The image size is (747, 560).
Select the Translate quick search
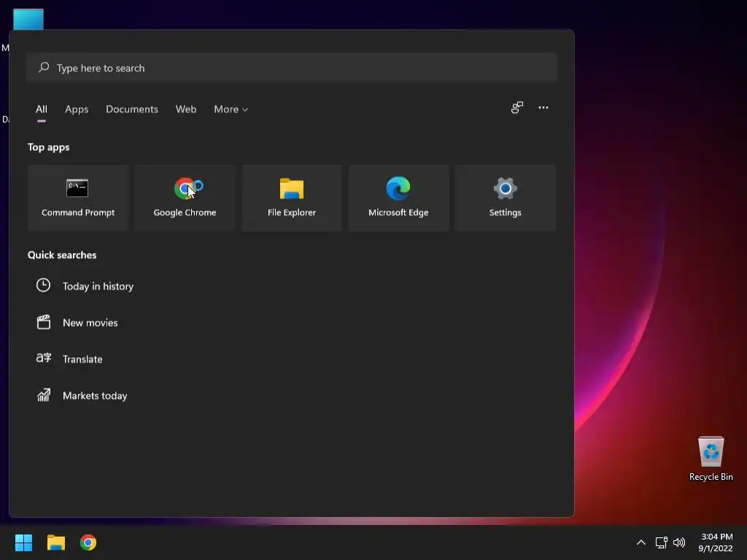click(x=82, y=359)
